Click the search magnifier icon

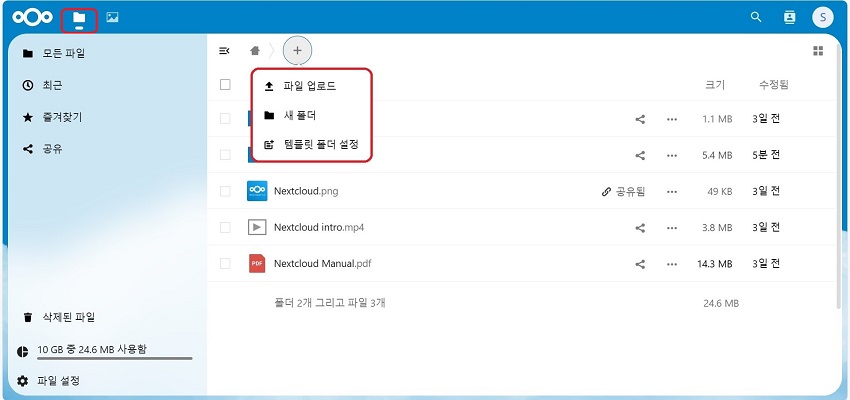click(756, 17)
